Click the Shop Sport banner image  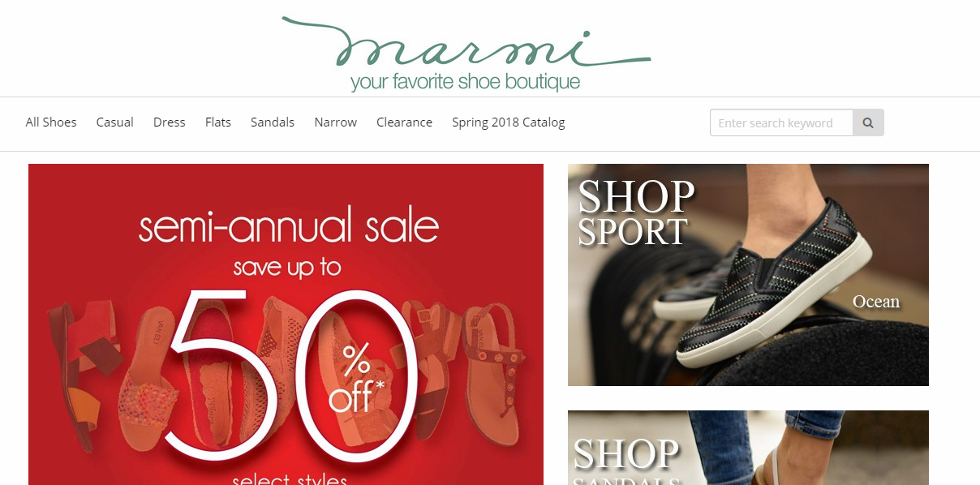(748, 275)
